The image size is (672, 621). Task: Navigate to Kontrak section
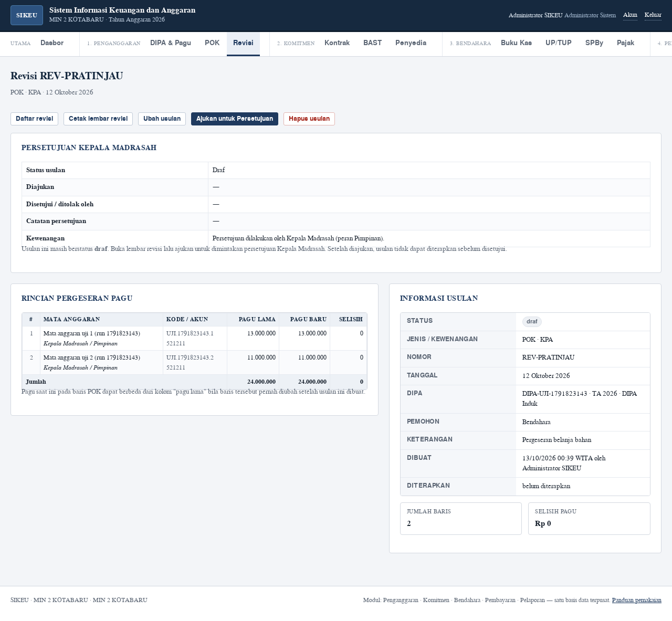point(337,43)
